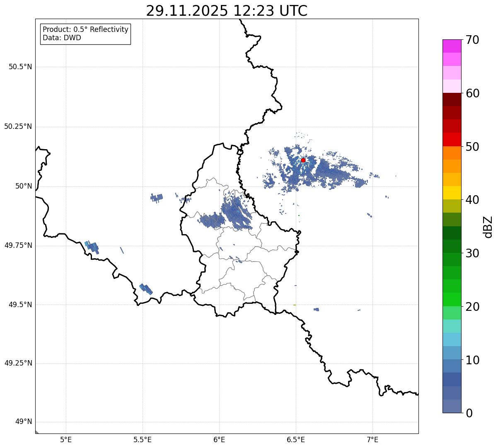Click the 50.25°N latitude label
498x448 pixels.
[x=18, y=126]
